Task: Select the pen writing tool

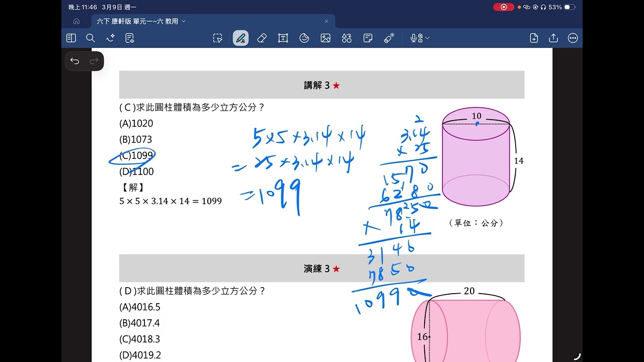Action: pos(240,38)
